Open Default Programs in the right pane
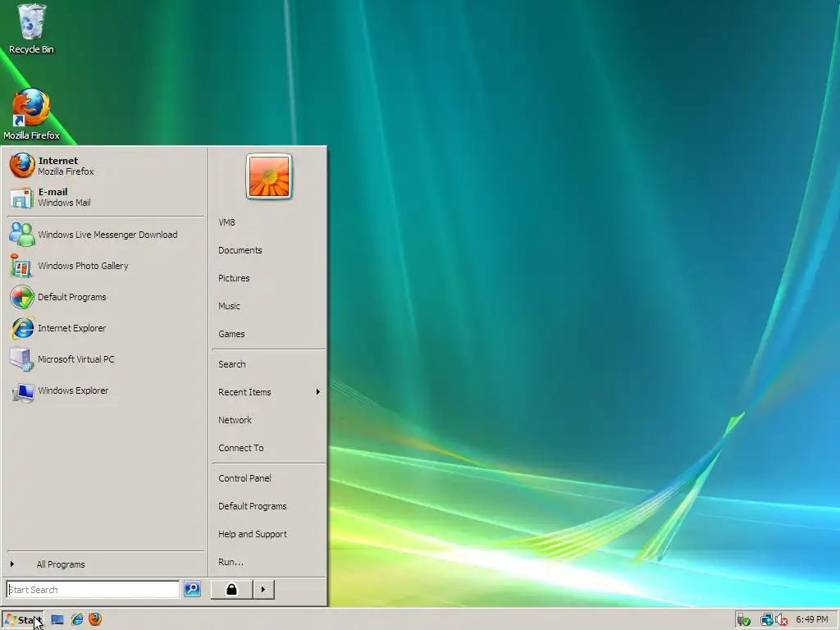Viewport: 840px width, 630px height. click(x=269, y=506)
